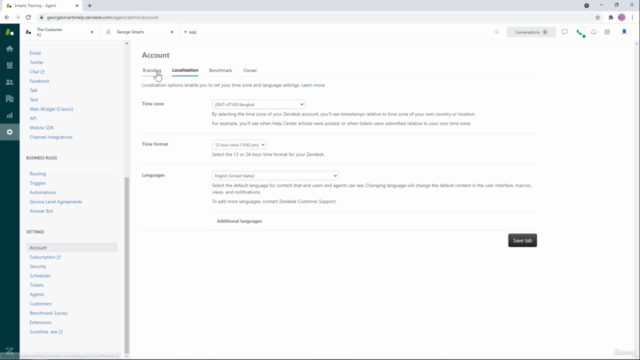640x360 pixels.
Task: Open the notifications bell icon
Action: (593, 32)
